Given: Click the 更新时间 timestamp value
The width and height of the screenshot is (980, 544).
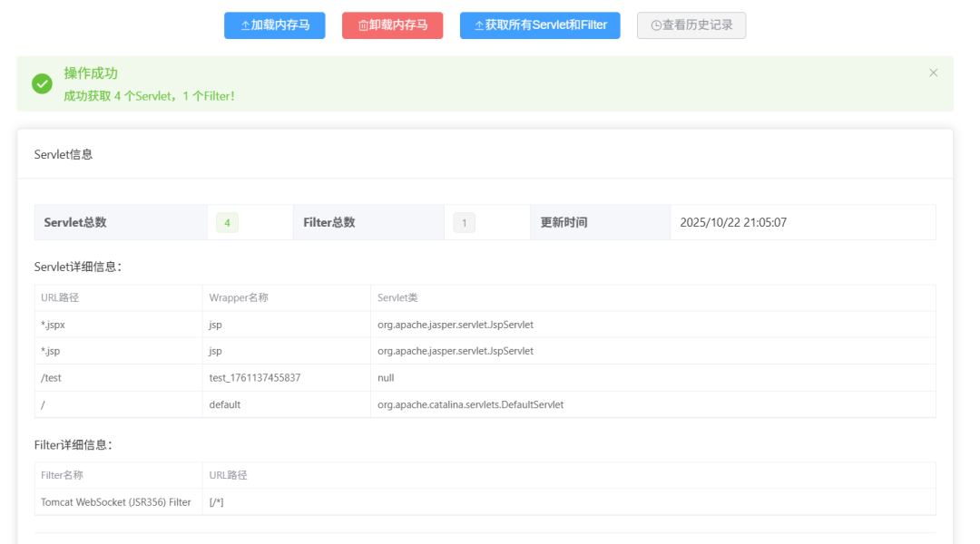Looking at the screenshot, I should [735, 221].
